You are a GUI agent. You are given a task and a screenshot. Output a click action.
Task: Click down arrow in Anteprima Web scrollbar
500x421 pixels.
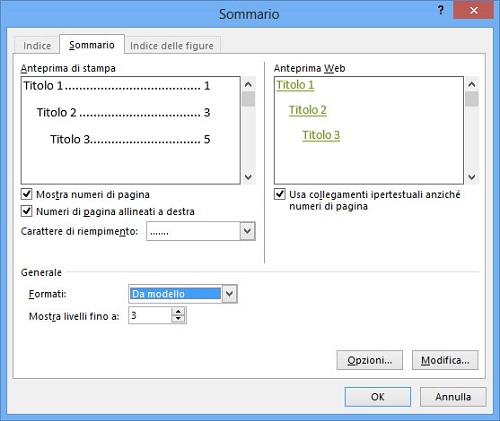point(472,177)
